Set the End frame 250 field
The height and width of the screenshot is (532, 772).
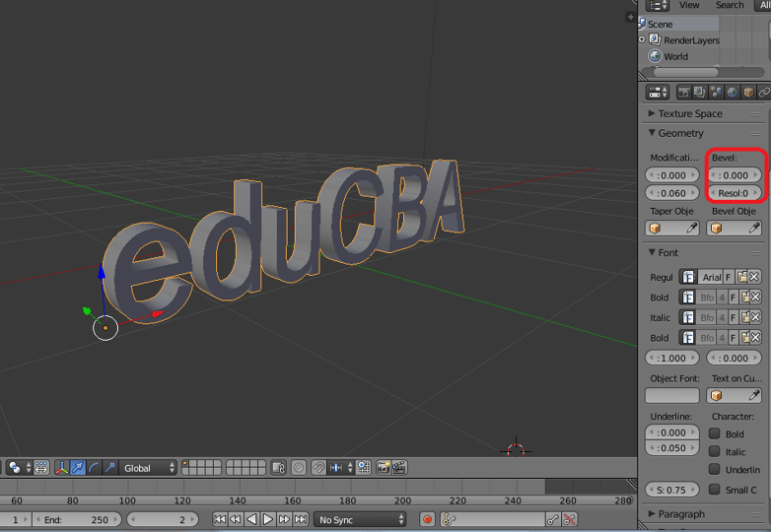tap(77, 520)
